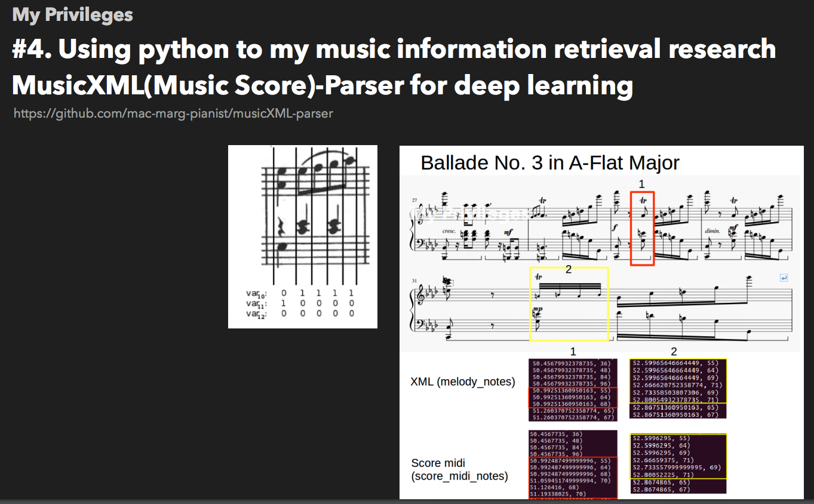Click the 'XML (melody_notes)' label
Image resolution: width=814 pixels, height=504 pixels.
(x=463, y=381)
